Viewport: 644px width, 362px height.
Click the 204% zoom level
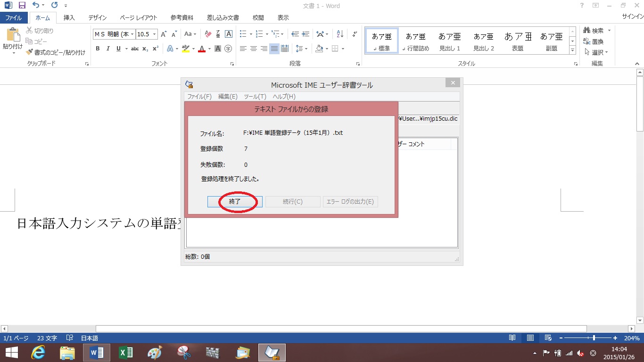point(632,338)
